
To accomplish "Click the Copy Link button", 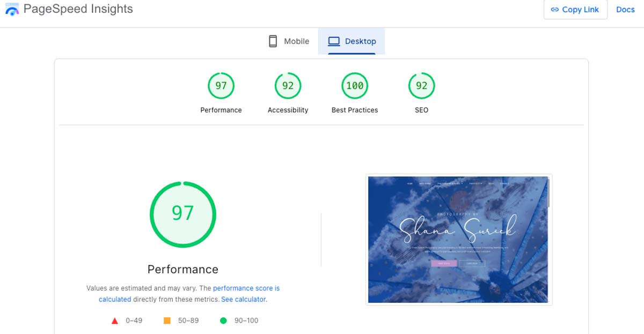I will tap(575, 9).
